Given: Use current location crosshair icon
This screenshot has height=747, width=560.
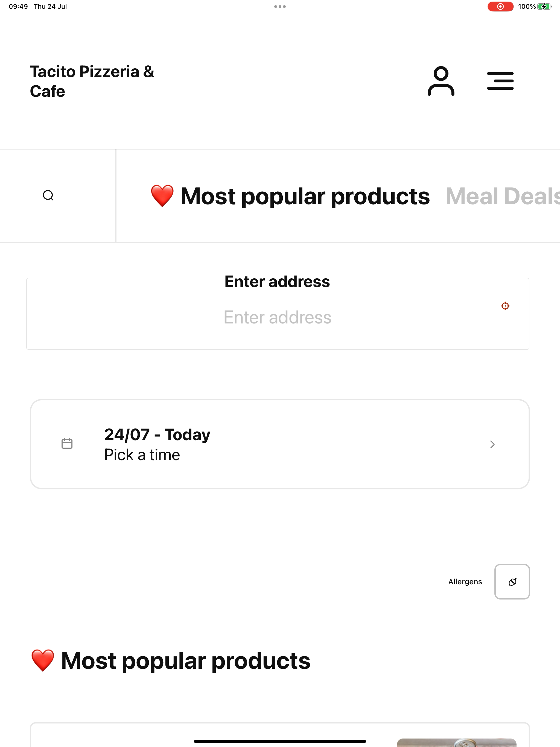Looking at the screenshot, I should point(505,306).
